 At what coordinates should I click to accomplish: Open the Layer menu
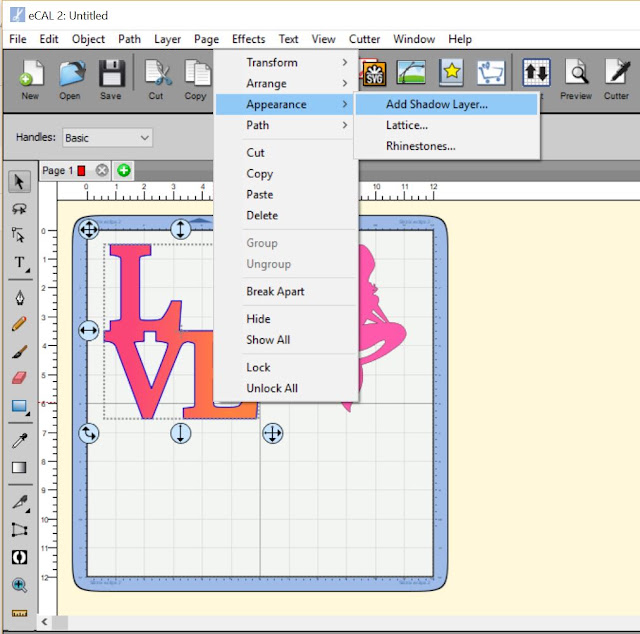point(167,39)
